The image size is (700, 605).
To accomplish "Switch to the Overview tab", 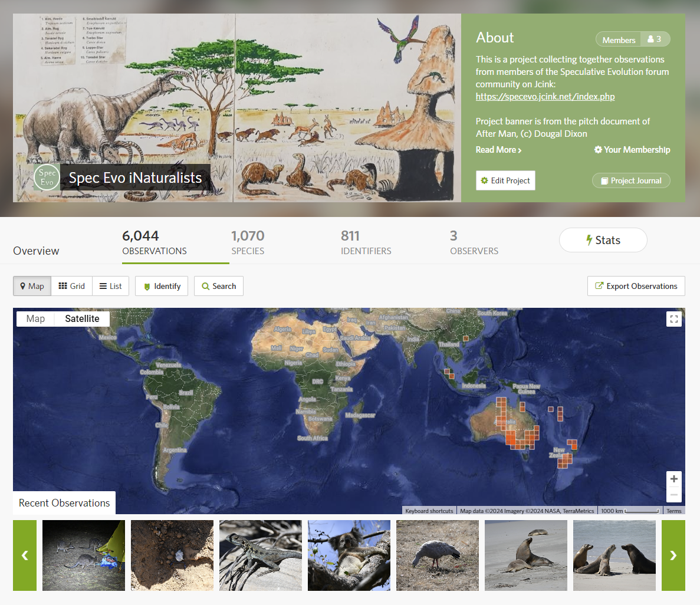I will pyautogui.click(x=35, y=251).
